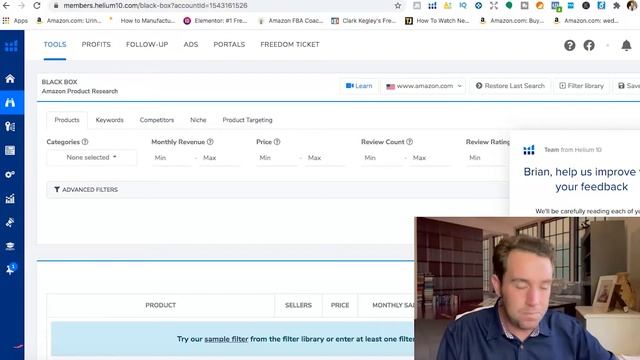This screenshot has width=640, height=360.
Task: Open the key keyword research sidebar icon
Action: pos(10,127)
